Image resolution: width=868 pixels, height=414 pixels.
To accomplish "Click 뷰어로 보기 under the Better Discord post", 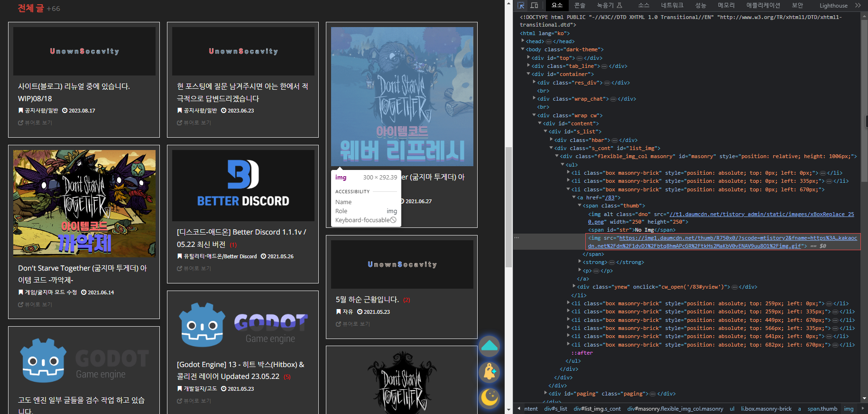I will (194, 268).
